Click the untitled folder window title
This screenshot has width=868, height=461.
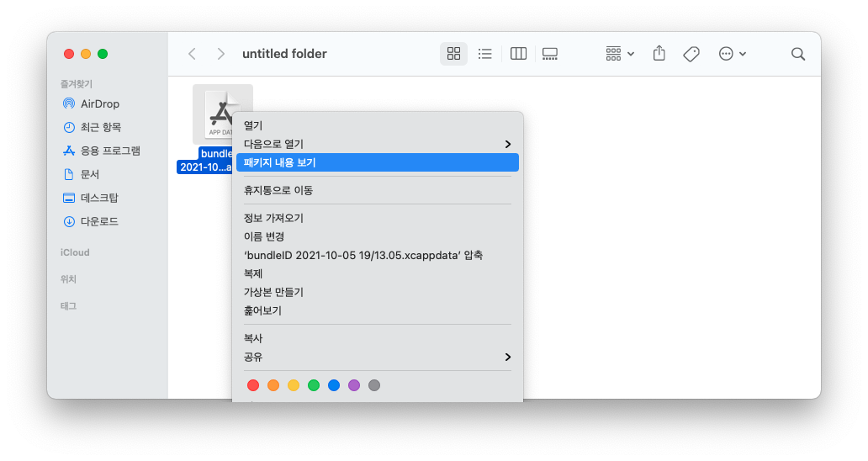click(284, 54)
